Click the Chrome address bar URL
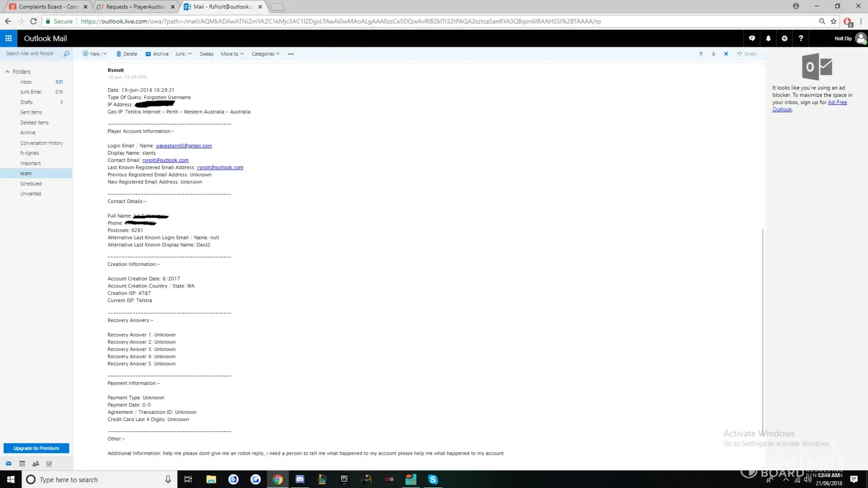 coord(341,21)
